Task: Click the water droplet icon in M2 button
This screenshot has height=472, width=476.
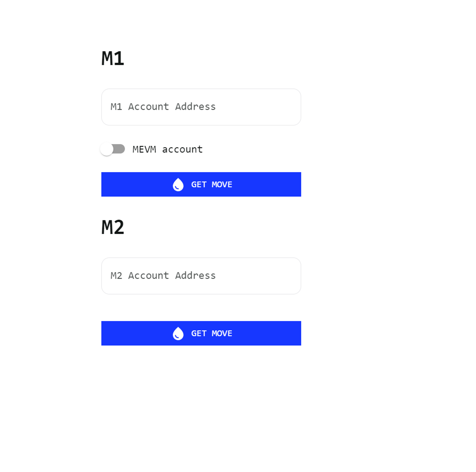Action: [x=178, y=333]
